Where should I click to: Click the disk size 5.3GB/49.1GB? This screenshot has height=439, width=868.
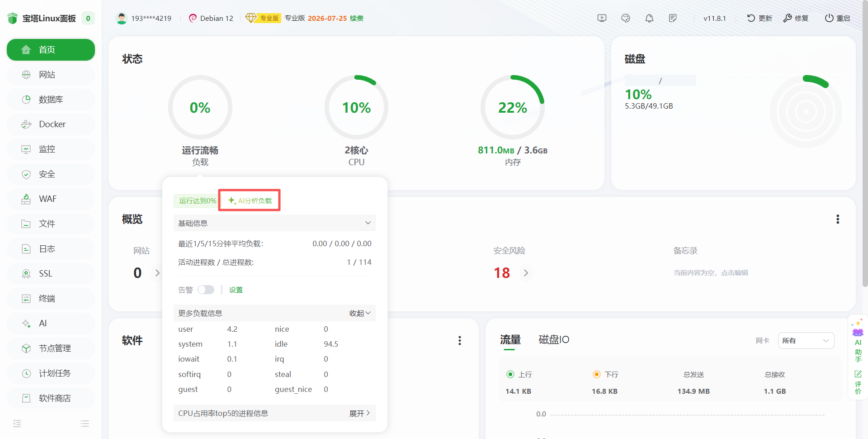pyautogui.click(x=649, y=106)
